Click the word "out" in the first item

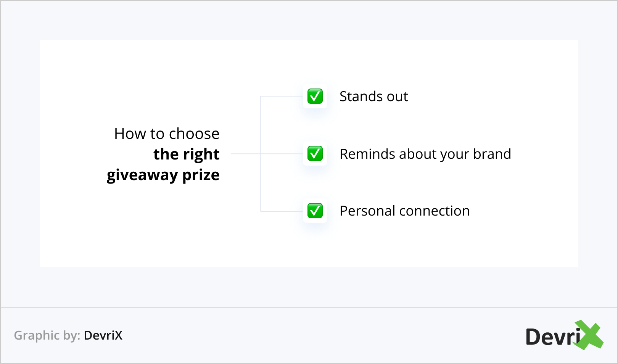point(397,97)
